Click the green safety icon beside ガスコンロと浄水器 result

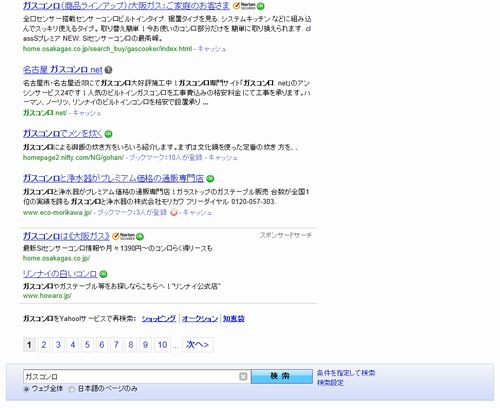[x=210, y=179]
